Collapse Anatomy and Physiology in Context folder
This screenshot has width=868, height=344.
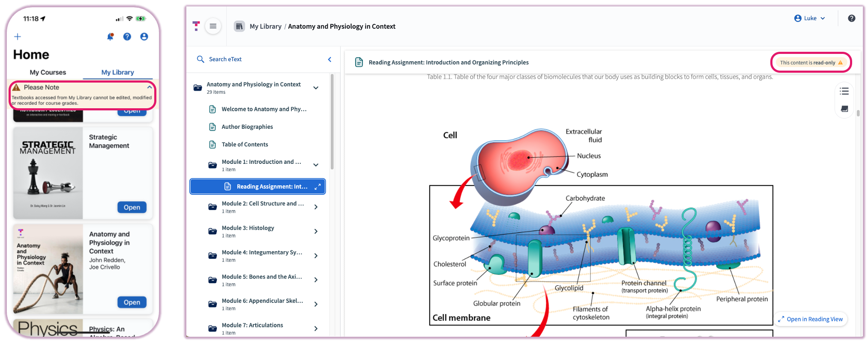(316, 88)
